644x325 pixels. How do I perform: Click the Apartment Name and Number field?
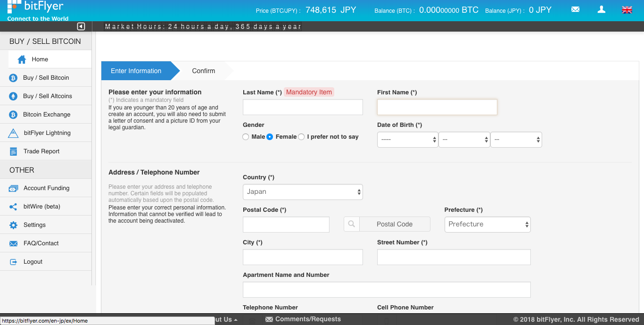pyautogui.click(x=387, y=290)
